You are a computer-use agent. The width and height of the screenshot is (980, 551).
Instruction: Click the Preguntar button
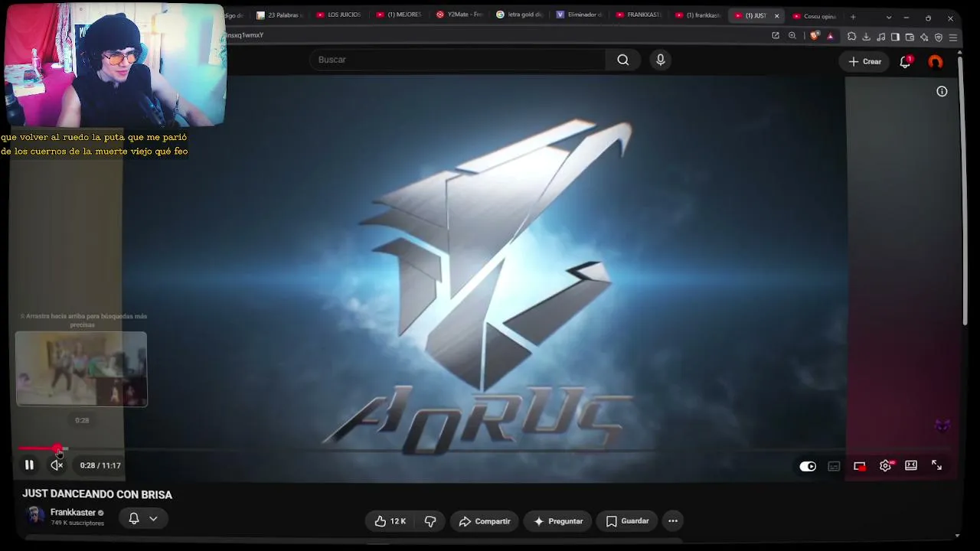pos(558,521)
